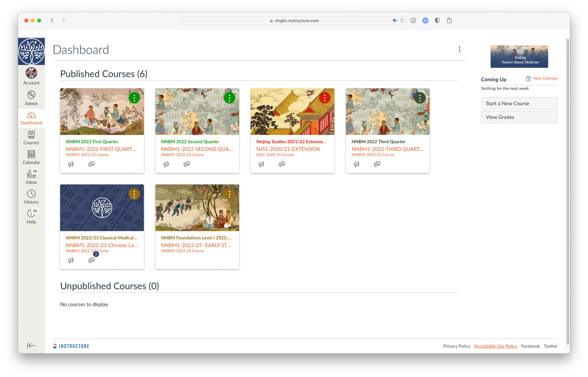Viewport: 588px width, 377px height.
Task: Open Discussions for NNBM 2022 Third Quarter
Action: point(377,164)
